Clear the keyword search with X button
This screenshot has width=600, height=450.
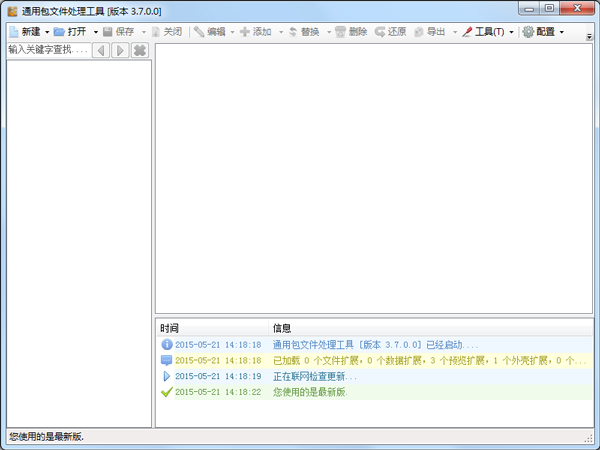[x=140, y=50]
